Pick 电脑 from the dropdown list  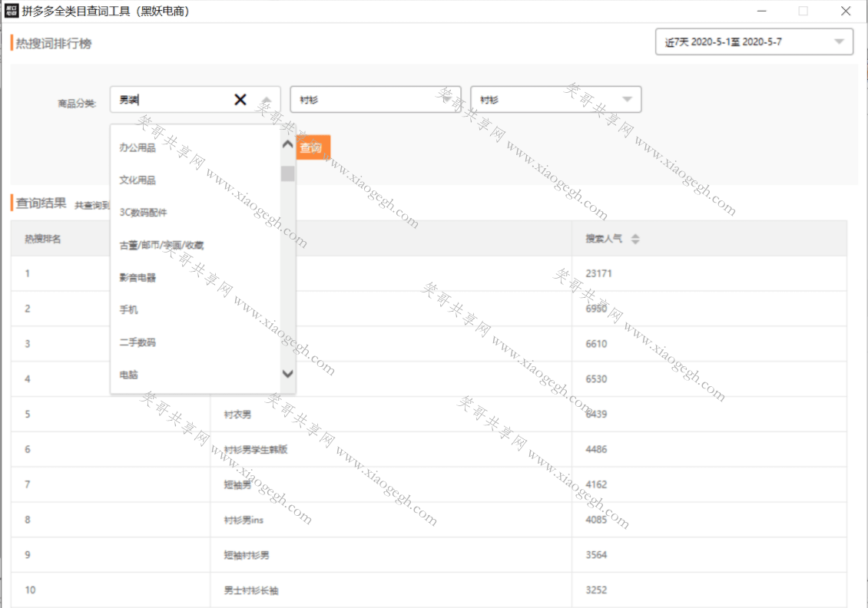(128, 375)
